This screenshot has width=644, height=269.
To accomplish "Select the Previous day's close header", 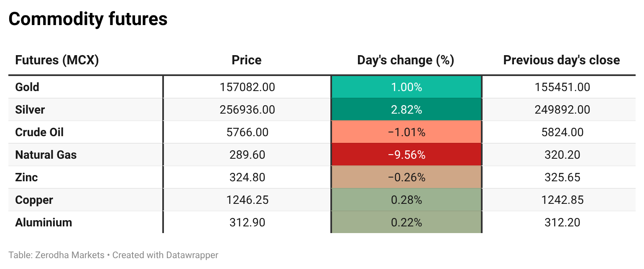I will point(562,60).
